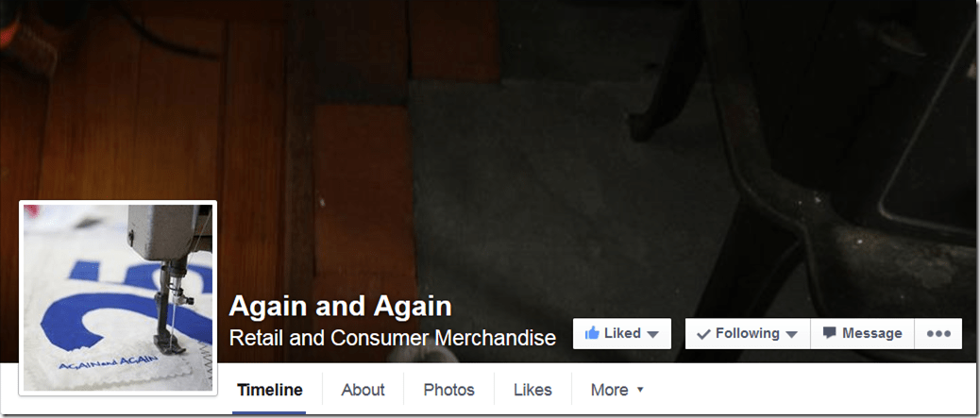Open the Likes tab
980x418 pixels.
[532, 390]
